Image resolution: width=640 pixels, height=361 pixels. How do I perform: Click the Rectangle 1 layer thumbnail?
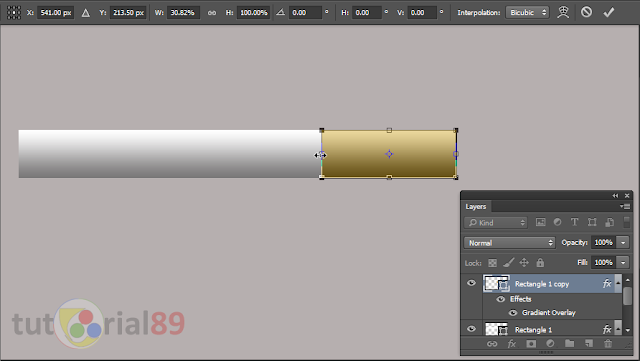496,329
